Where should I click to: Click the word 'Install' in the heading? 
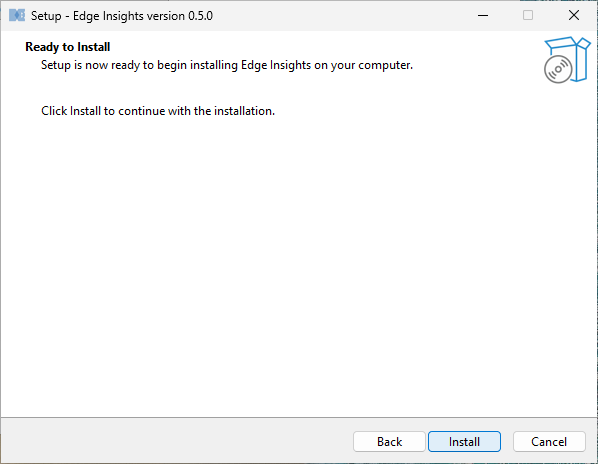(94, 47)
